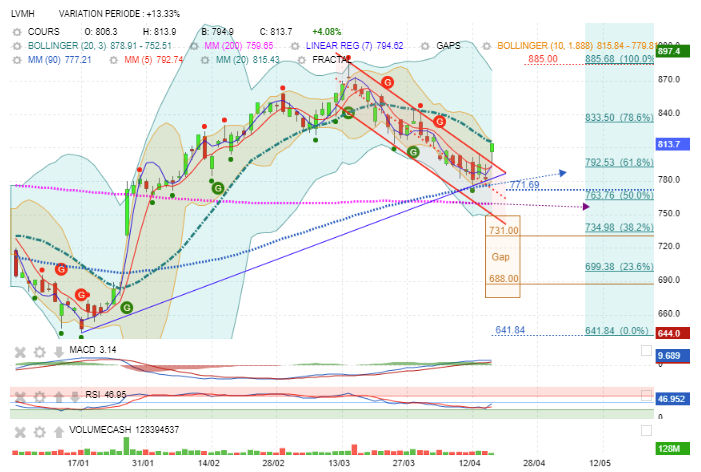Open settings gear for FRACTAL
Viewport: 701px width, 472px height.
[302, 59]
